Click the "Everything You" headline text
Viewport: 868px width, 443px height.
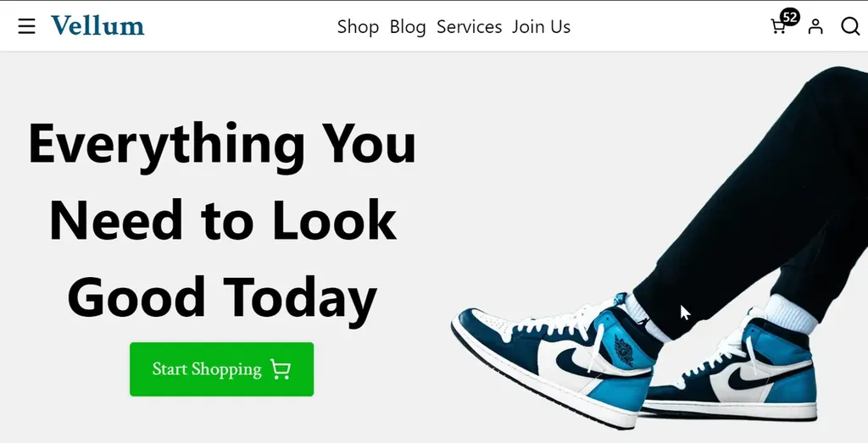point(222,144)
